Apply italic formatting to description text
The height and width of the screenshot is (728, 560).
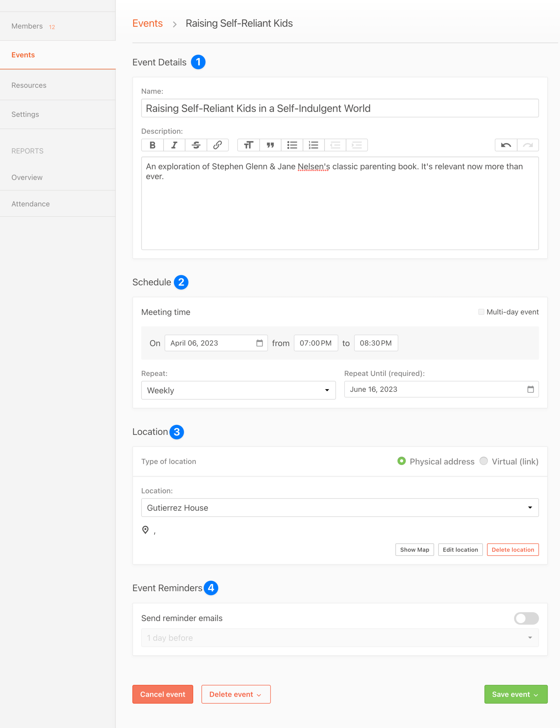click(x=174, y=145)
